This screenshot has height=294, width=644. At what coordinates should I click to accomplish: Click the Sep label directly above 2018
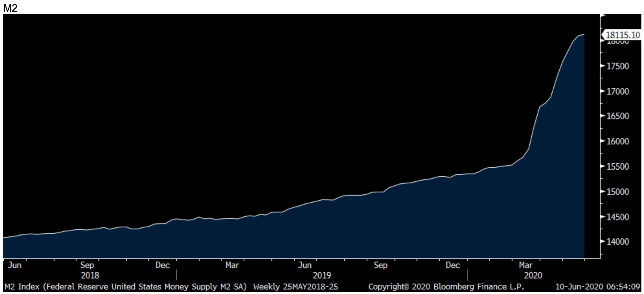click(x=87, y=266)
